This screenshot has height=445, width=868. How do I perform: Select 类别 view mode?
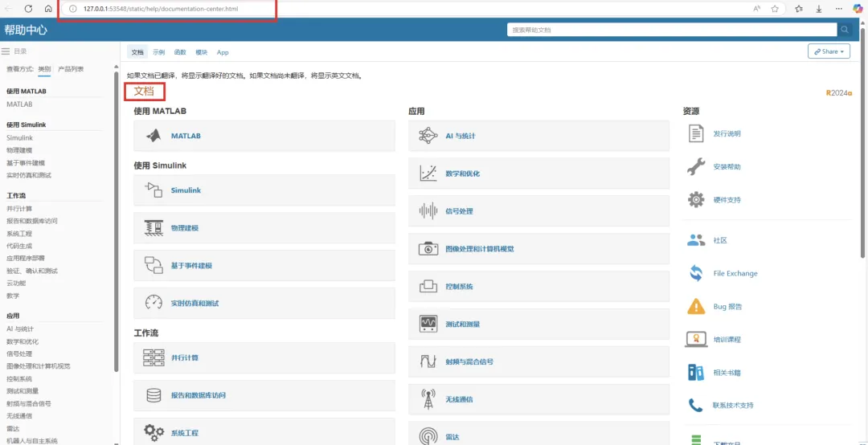(44, 69)
